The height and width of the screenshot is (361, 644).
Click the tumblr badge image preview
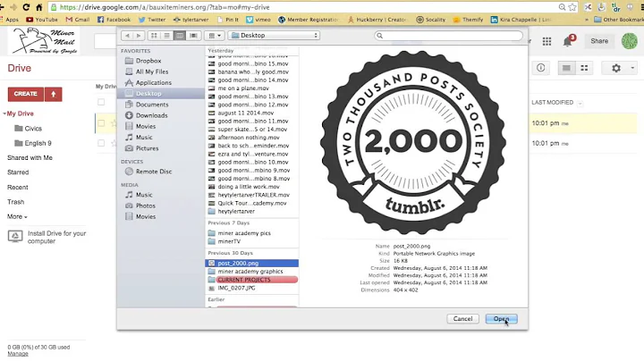413,142
